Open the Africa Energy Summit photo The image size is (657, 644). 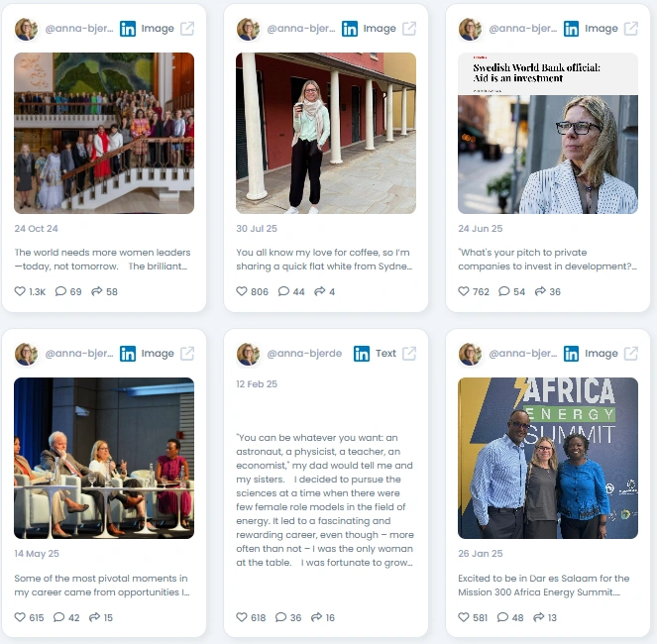pos(548,458)
